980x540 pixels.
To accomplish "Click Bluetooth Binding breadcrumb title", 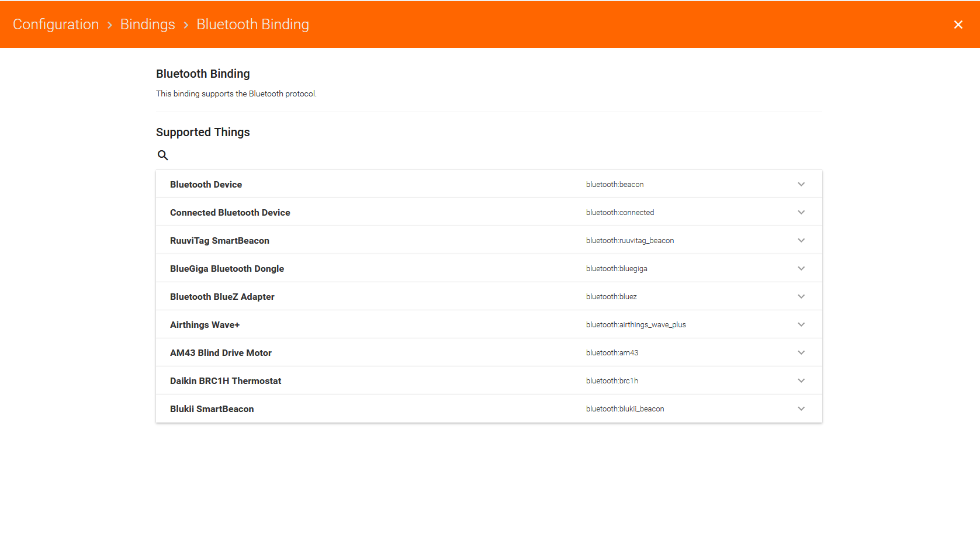I will (x=252, y=25).
